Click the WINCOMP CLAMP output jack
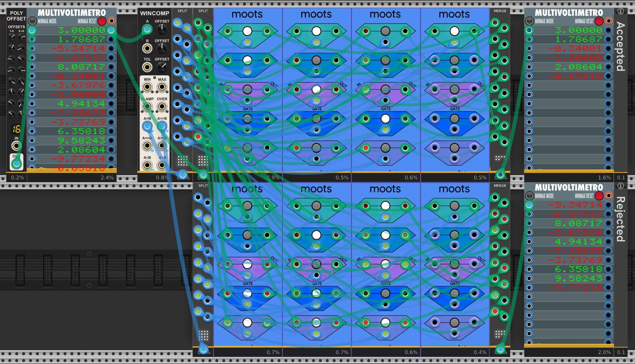Image resolution: width=635 pixels, height=364 pixels. 147,107
